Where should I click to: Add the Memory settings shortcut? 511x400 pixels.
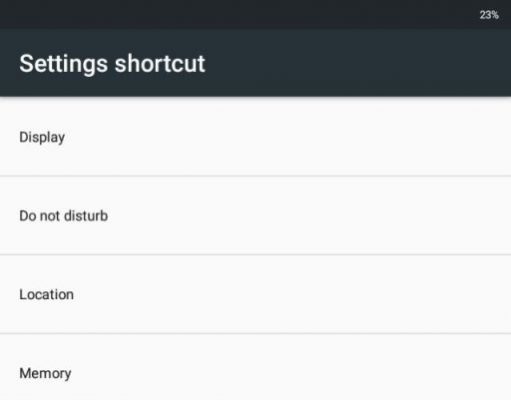point(255,367)
